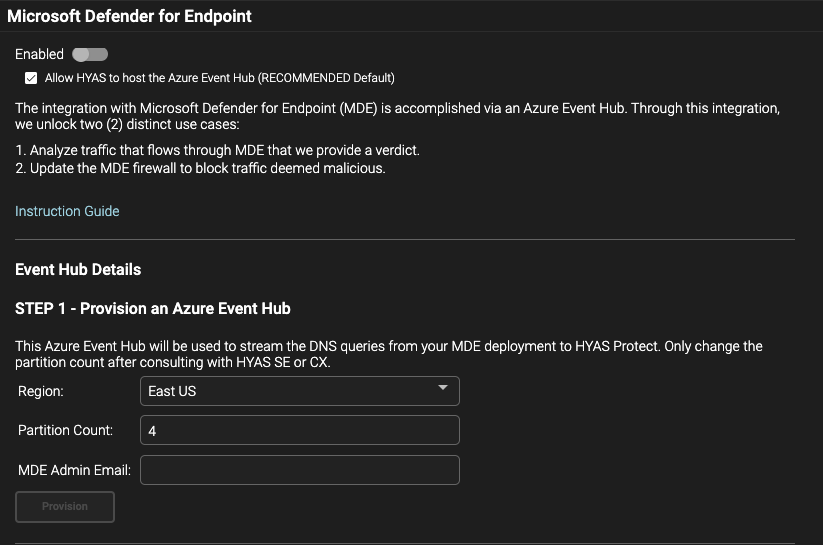Click the Region dropdown arrow
This screenshot has height=545, width=823.
[x=443, y=390]
